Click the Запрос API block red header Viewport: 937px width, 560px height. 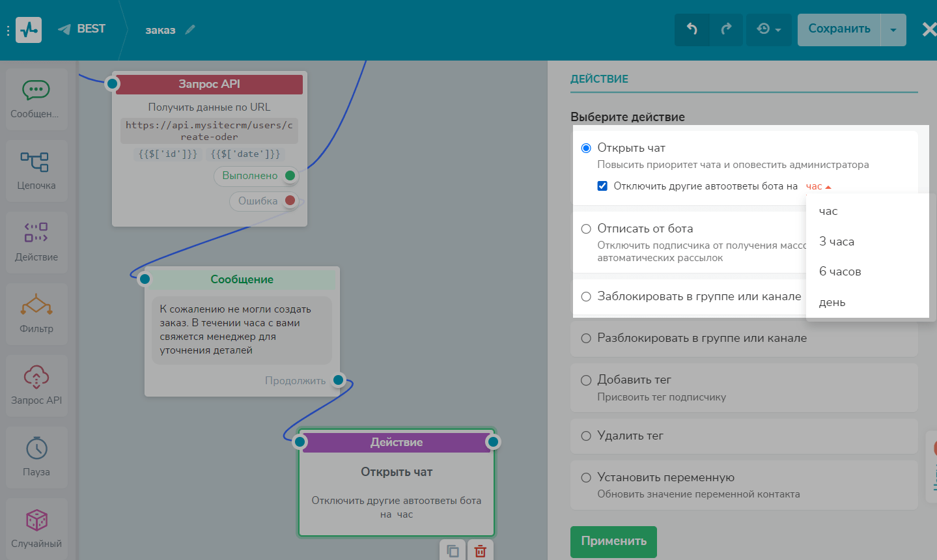click(209, 84)
